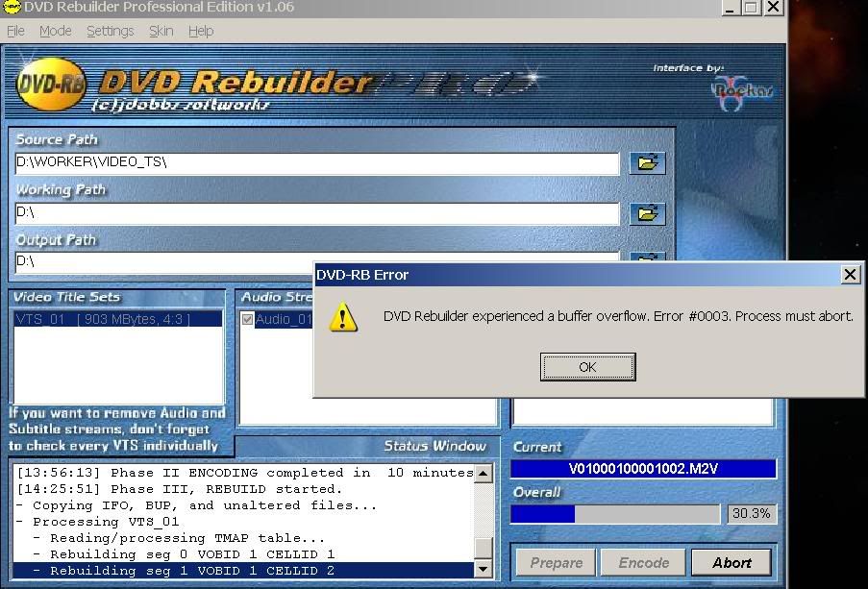Select the 'Copying IFO, BUP' status line
Viewport: 868px width, 589px height.
tap(243, 505)
